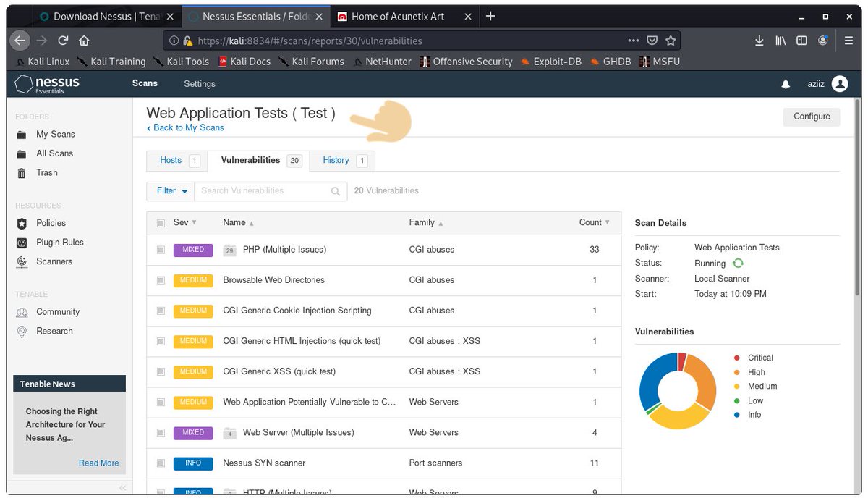The width and height of the screenshot is (868, 501).
Task: Open the Trash folder
Action: (47, 172)
